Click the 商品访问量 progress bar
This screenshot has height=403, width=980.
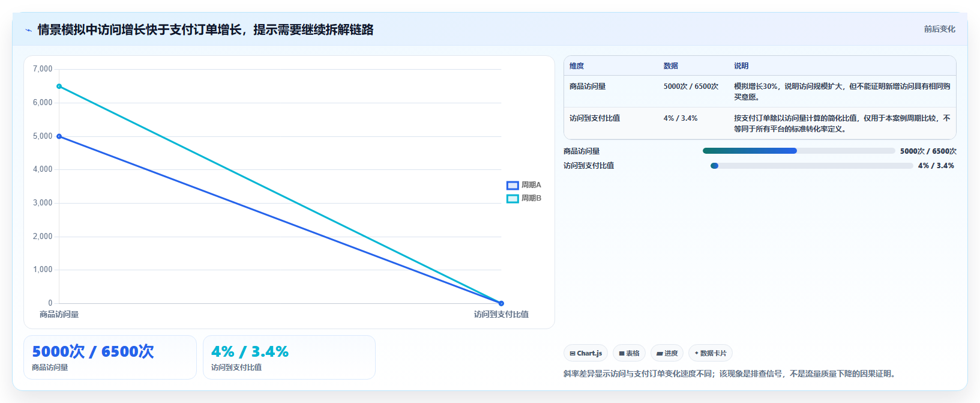point(799,151)
